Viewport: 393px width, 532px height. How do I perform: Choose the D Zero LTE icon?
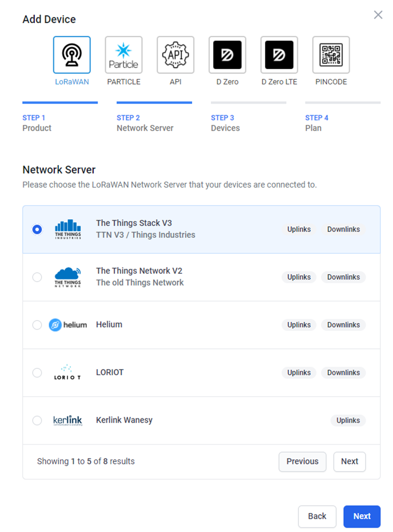tap(279, 55)
